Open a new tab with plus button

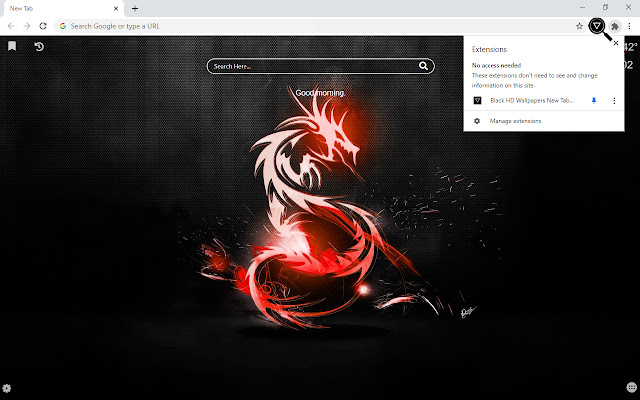tap(135, 8)
